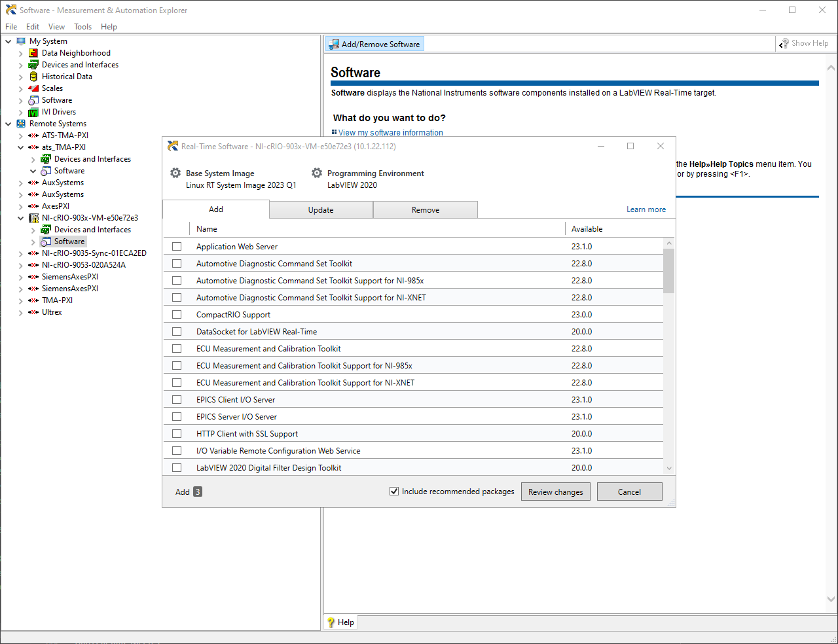Uncheck Include recommended packages checkbox

pos(394,492)
